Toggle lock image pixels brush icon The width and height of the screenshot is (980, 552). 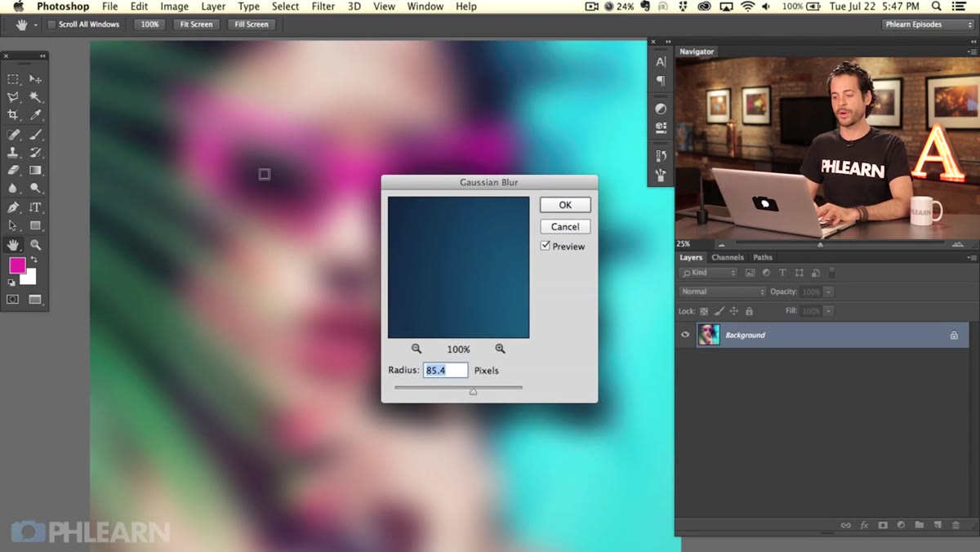click(719, 311)
